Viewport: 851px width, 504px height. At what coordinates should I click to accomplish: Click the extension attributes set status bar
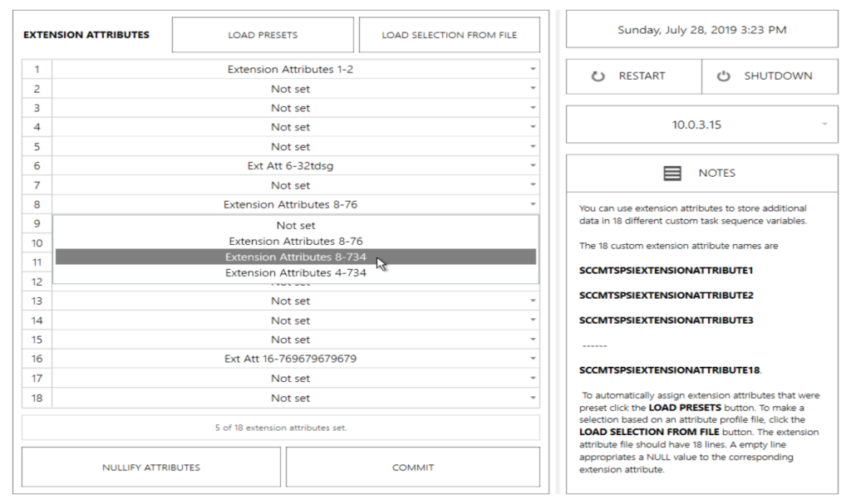pyautogui.click(x=281, y=428)
